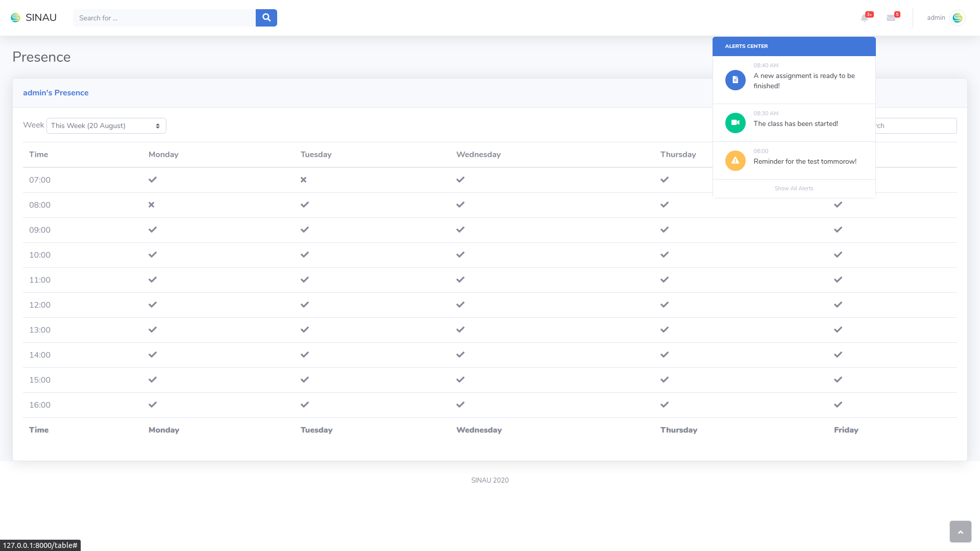Click the scroll-to-top arrow button
The image size is (980, 551).
tap(960, 532)
